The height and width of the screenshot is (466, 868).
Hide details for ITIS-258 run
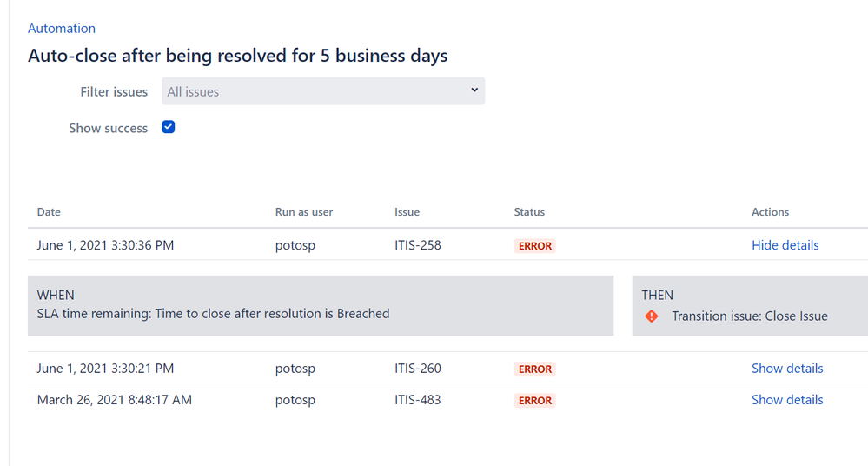785,245
